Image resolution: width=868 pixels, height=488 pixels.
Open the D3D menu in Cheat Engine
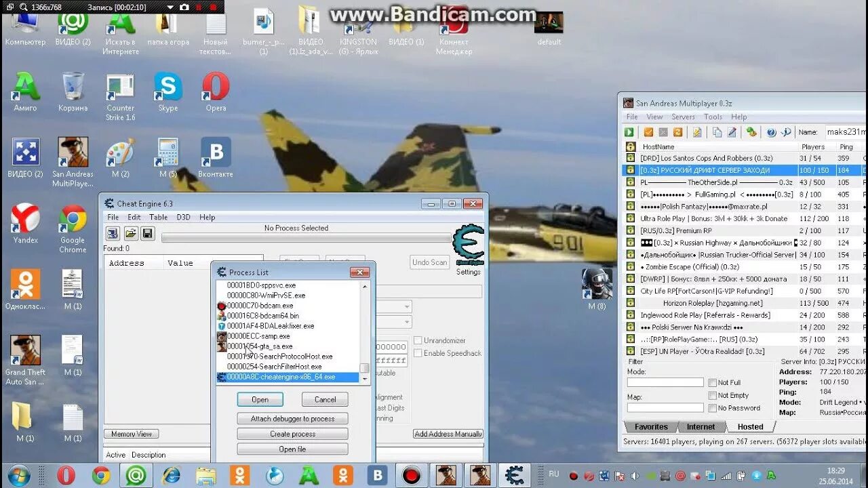coord(183,218)
